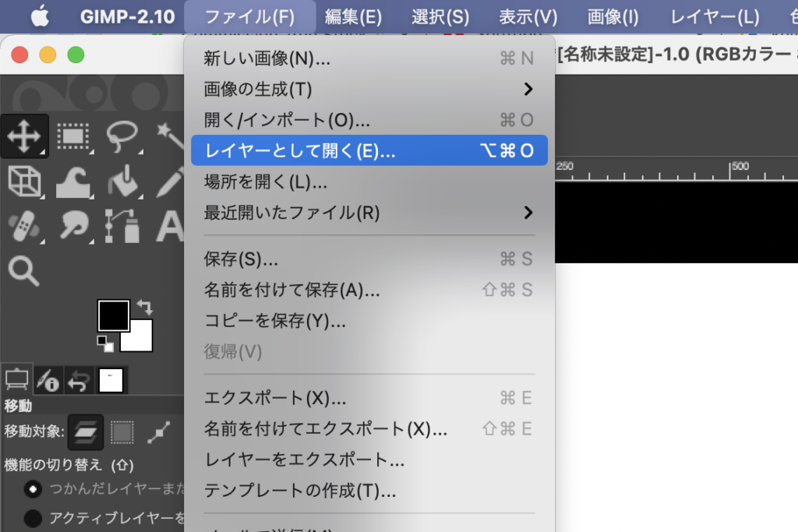
Task: Select the Free Select lasso tool
Action: click(x=122, y=136)
